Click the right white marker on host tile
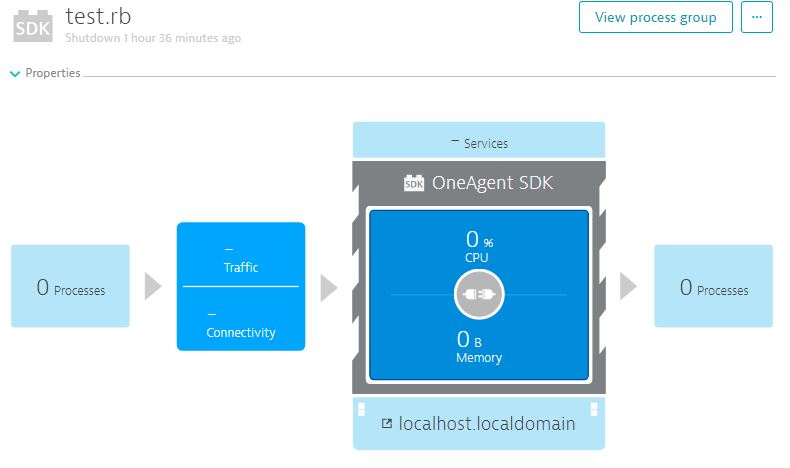The height and width of the screenshot is (468, 790). tap(594, 408)
